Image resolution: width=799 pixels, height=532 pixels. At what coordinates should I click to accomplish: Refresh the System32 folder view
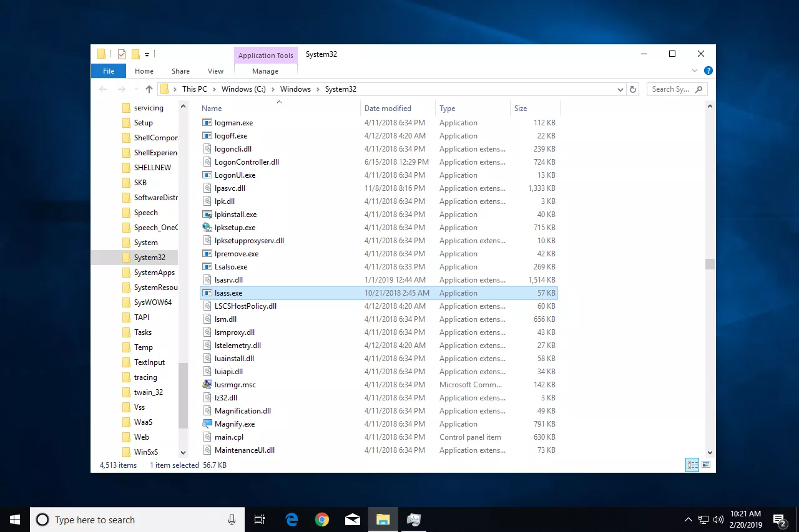click(x=633, y=89)
